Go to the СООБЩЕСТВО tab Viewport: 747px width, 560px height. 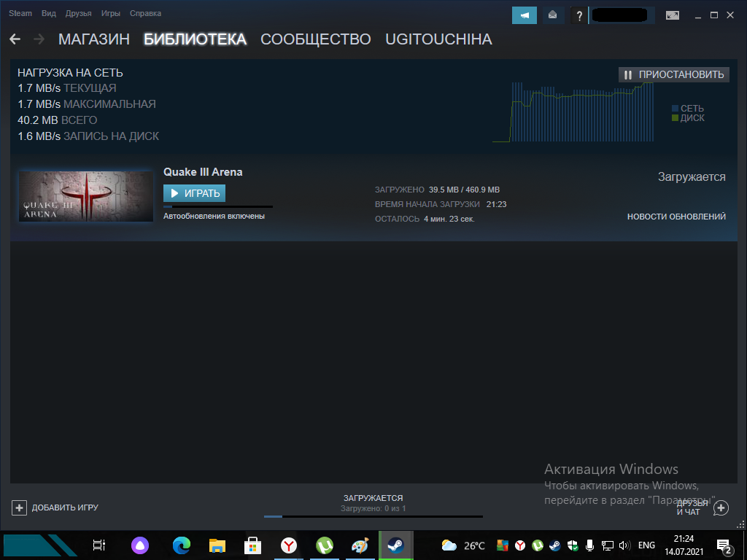(x=316, y=39)
